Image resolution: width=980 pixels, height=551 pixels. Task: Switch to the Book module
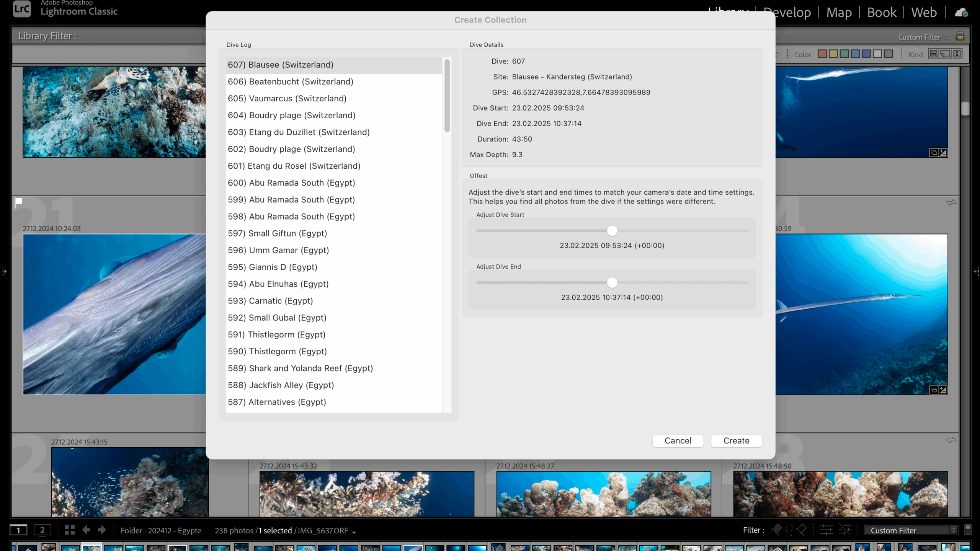881,13
